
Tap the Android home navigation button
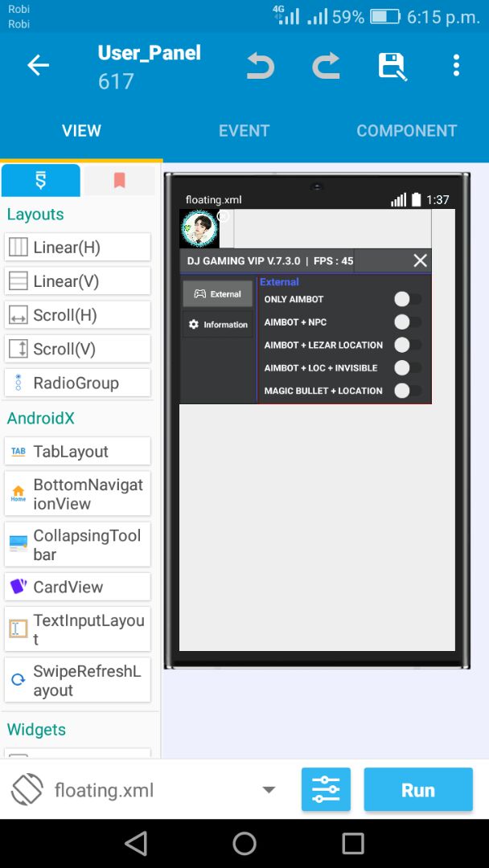[244, 844]
